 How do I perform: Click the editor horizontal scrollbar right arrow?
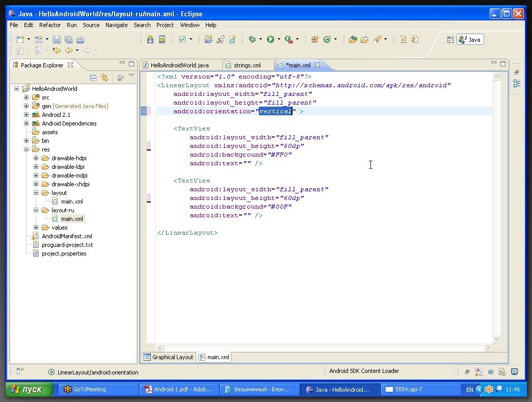click(x=488, y=347)
